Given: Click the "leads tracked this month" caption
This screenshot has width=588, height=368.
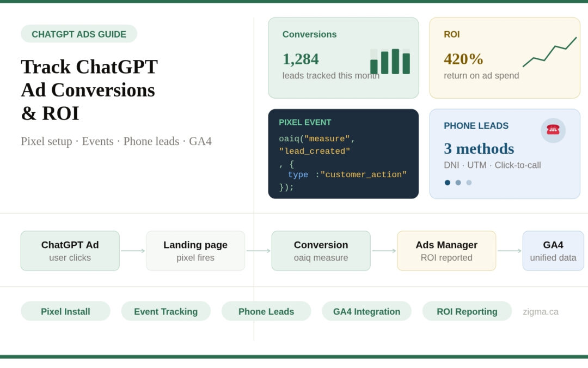Looking at the screenshot, I should [x=331, y=75].
